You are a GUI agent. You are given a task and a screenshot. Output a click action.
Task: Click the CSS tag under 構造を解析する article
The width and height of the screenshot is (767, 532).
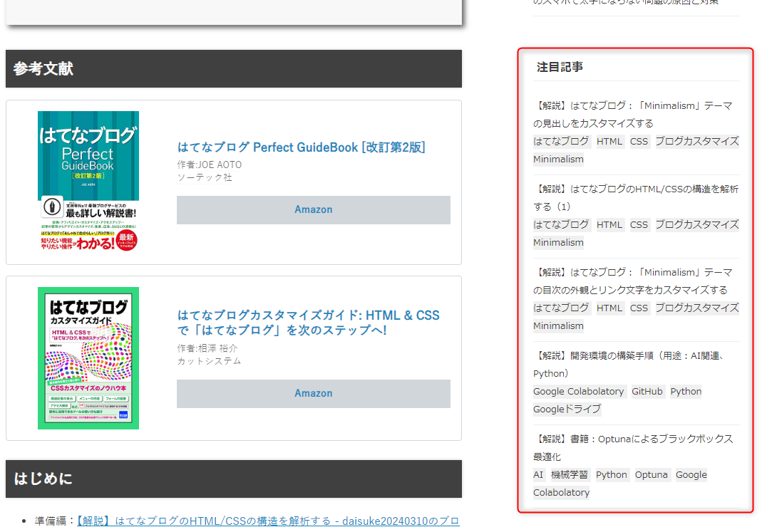(639, 225)
